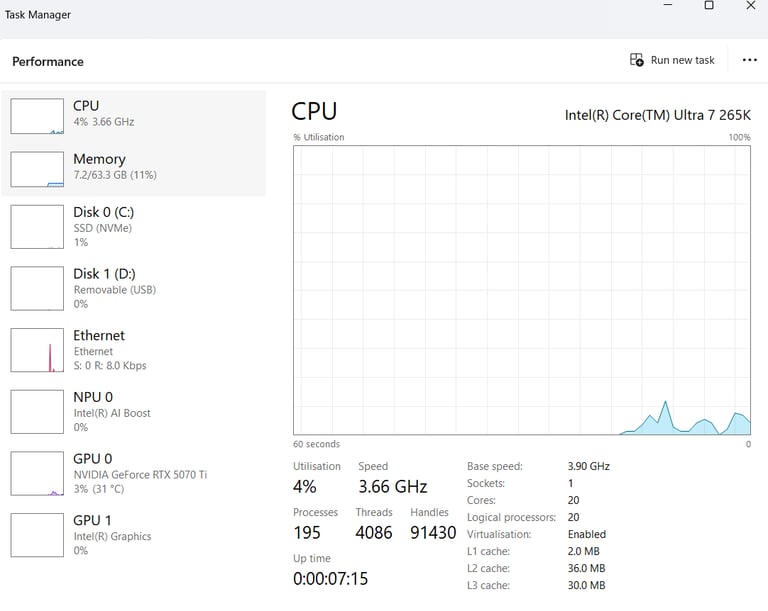Close the Task Manager window
This screenshot has height=611, width=768.
coord(750,5)
